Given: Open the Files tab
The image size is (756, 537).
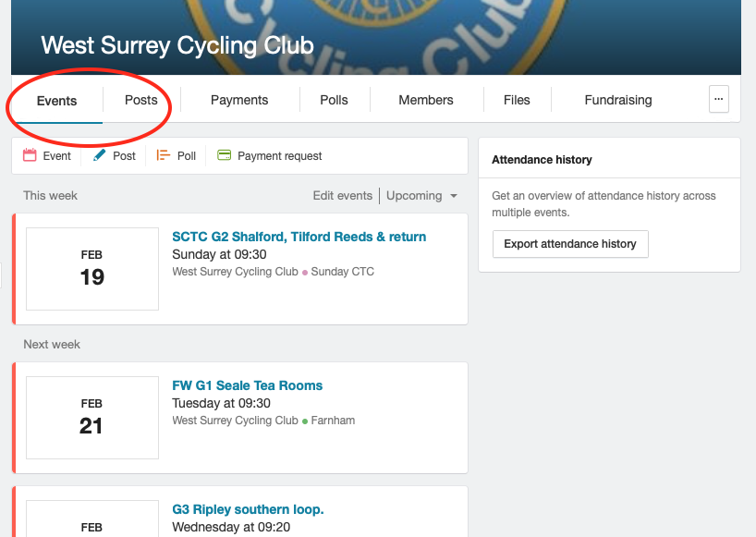Looking at the screenshot, I should (x=517, y=100).
